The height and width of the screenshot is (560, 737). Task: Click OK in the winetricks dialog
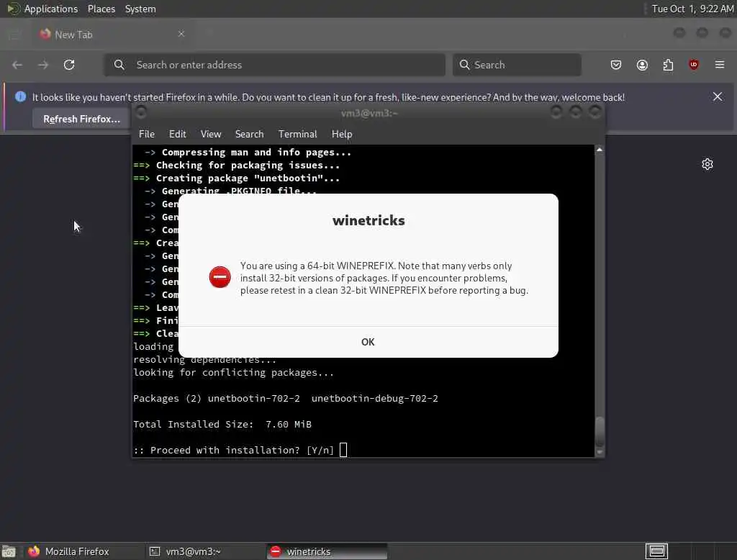click(x=368, y=342)
